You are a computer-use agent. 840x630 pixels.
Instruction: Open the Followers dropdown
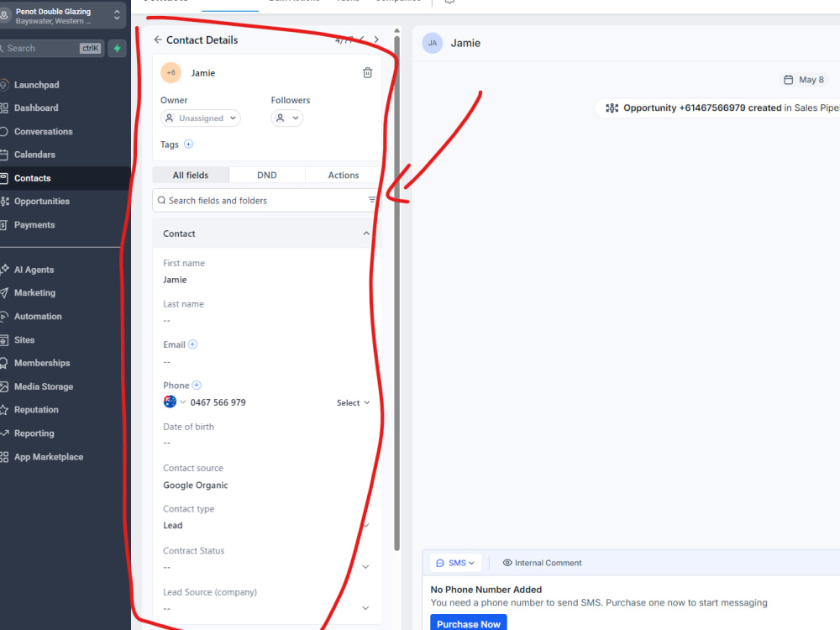point(287,118)
